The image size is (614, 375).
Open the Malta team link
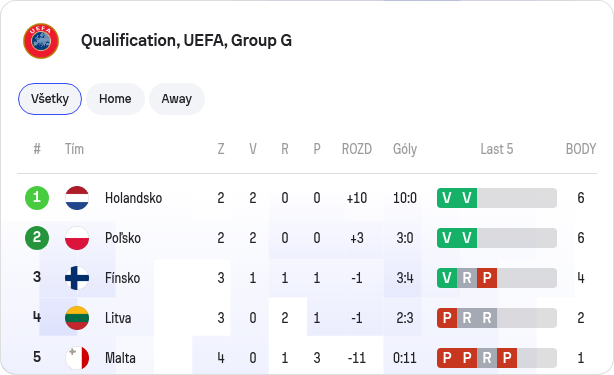tap(120, 358)
